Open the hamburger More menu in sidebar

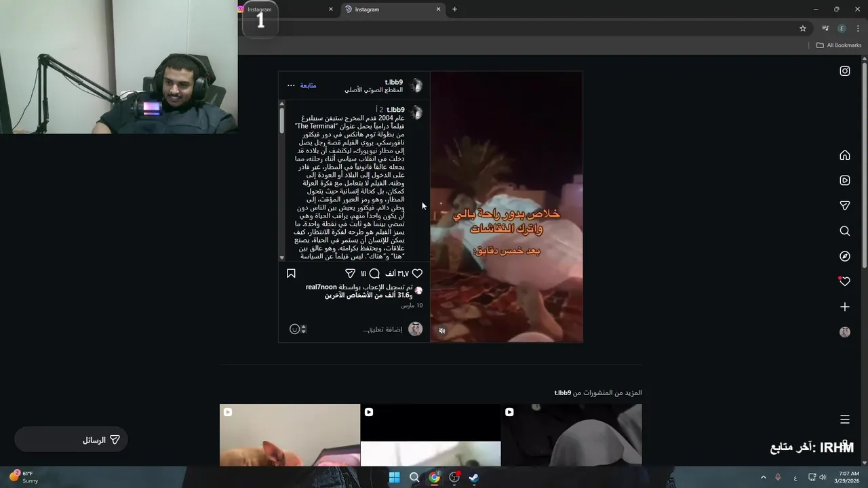[x=845, y=420]
